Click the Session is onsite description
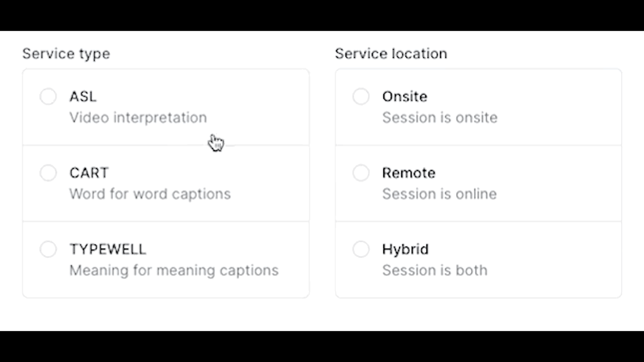This screenshot has height=362, width=644. pos(440,118)
